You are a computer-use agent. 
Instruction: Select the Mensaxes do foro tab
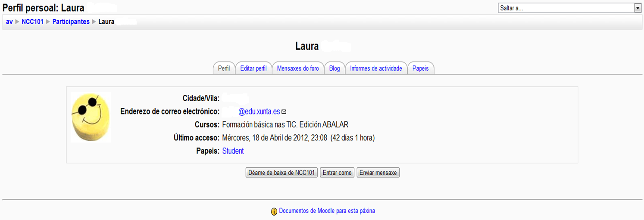click(298, 68)
